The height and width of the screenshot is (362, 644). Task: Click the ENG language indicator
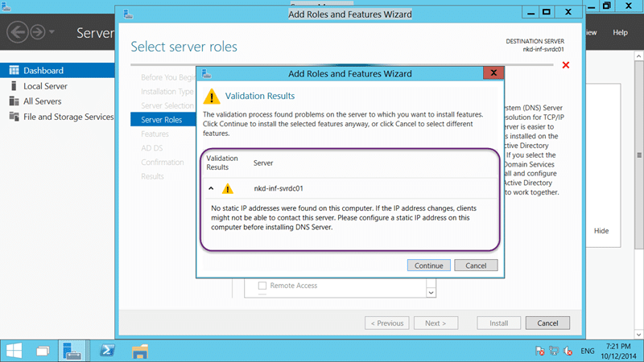(588, 351)
